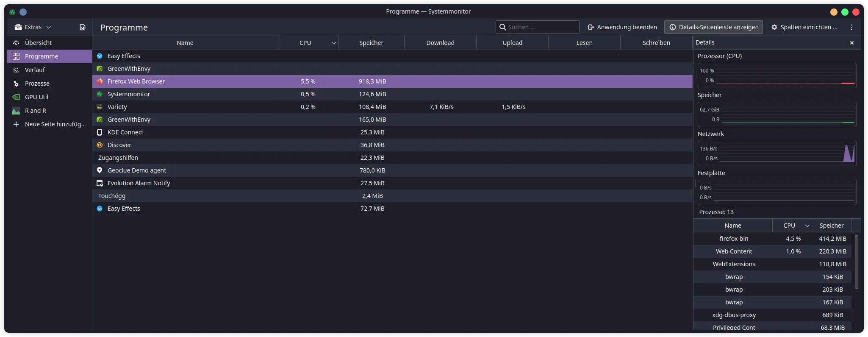This screenshot has width=868, height=337.
Task: Open the three-dot overflow menu
Action: (851, 27)
